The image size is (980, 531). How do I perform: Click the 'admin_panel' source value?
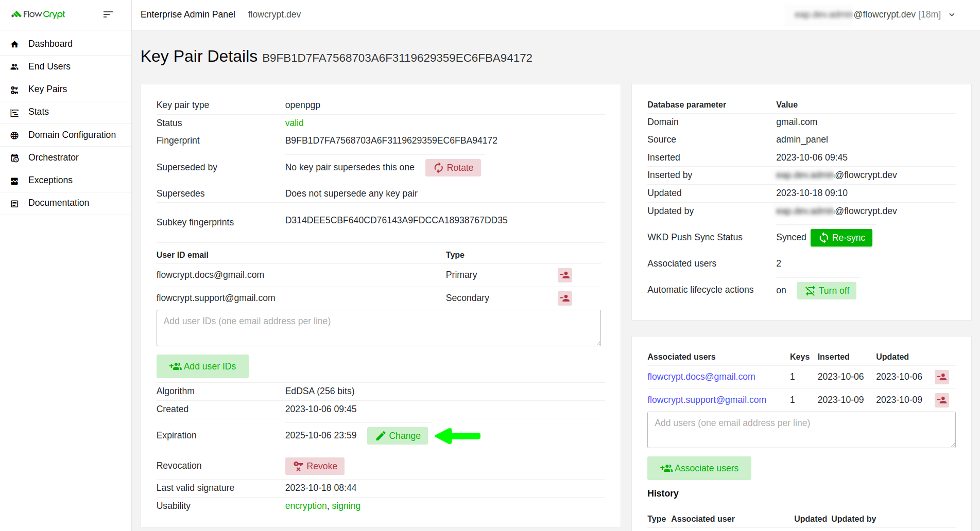point(802,139)
